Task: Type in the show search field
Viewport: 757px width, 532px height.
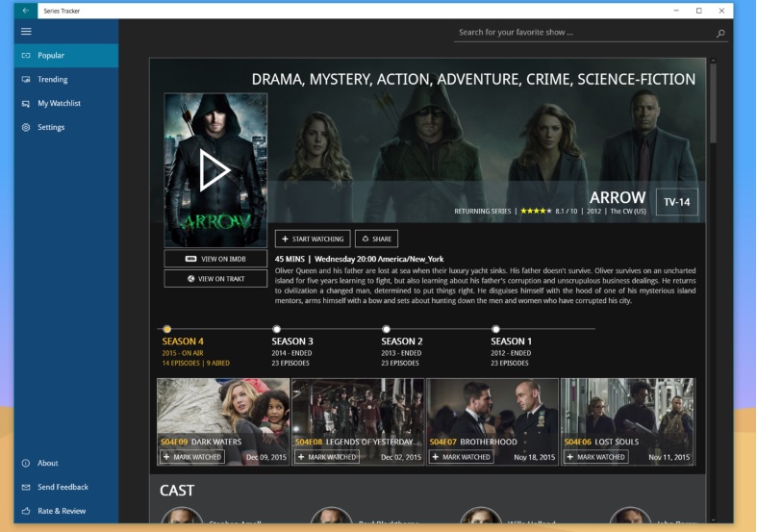Action: [582, 33]
